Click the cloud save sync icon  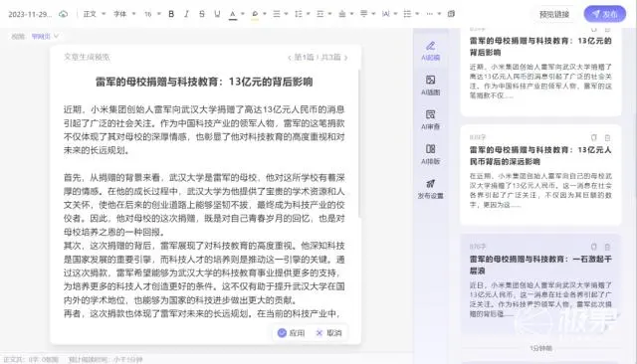[64, 14]
